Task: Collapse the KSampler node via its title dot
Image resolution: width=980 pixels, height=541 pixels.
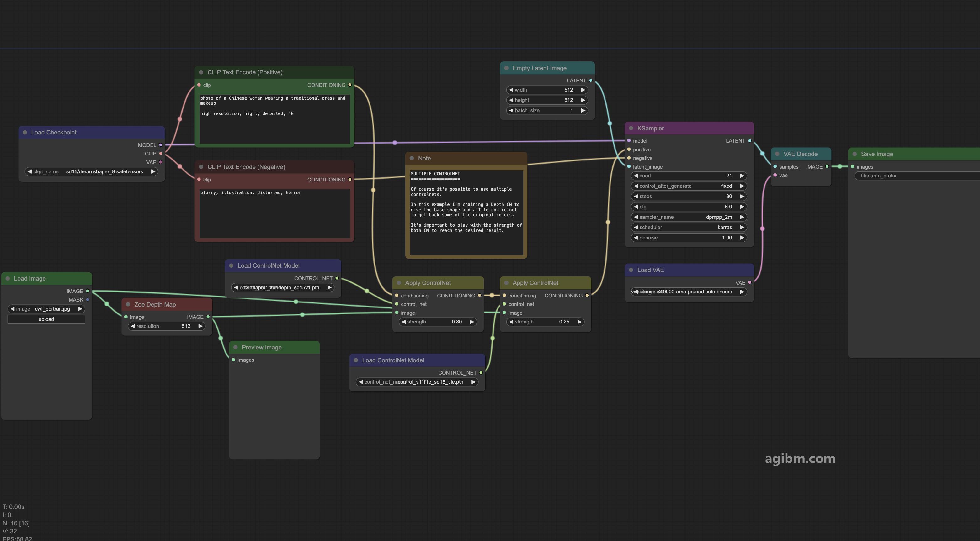Action: pyautogui.click(x=631, y=128)
